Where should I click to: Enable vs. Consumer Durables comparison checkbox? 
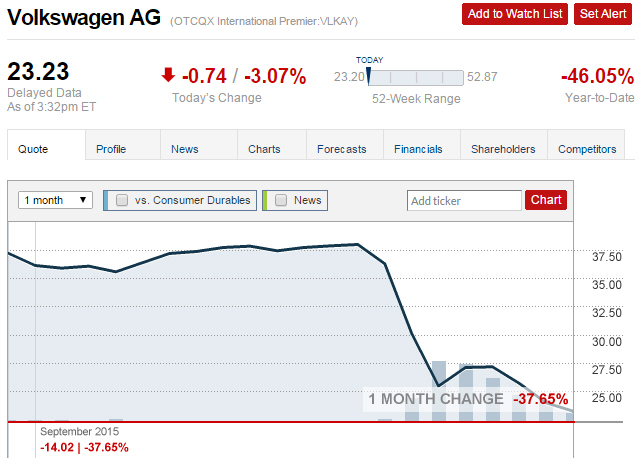tap(122, 200)
